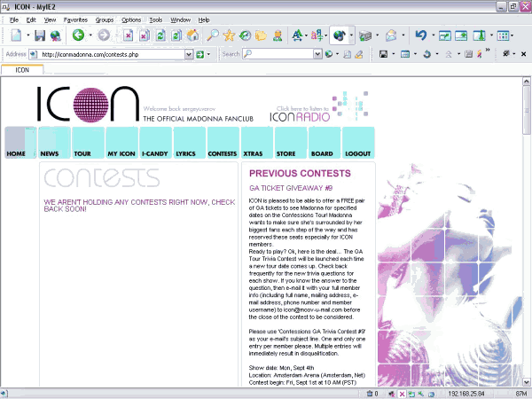Expand the Search box dropdown
532x399 pixels.
pos(317,54)
